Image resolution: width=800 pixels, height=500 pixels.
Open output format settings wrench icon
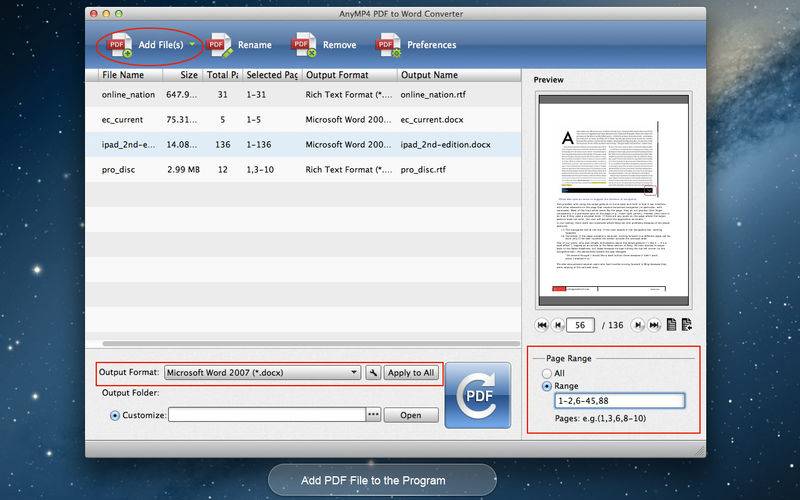pos(373,372)
